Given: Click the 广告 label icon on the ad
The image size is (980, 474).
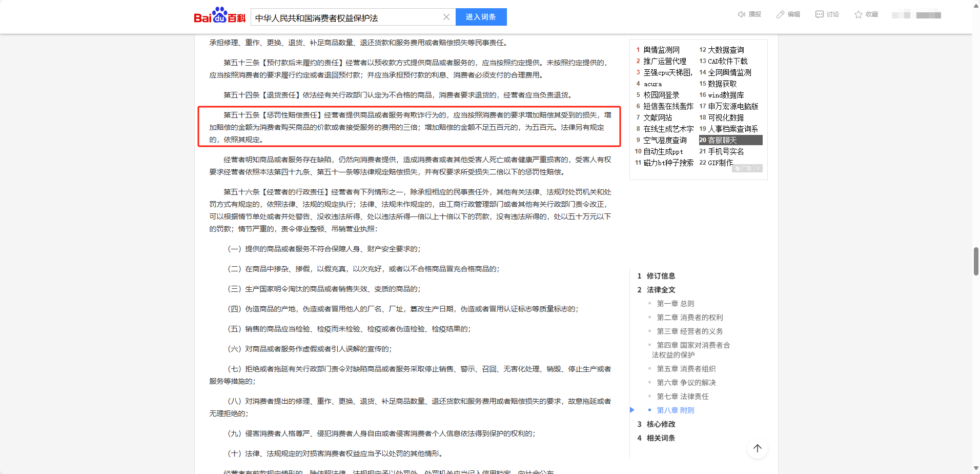Looking at the screenshot, I should (743, 168).
